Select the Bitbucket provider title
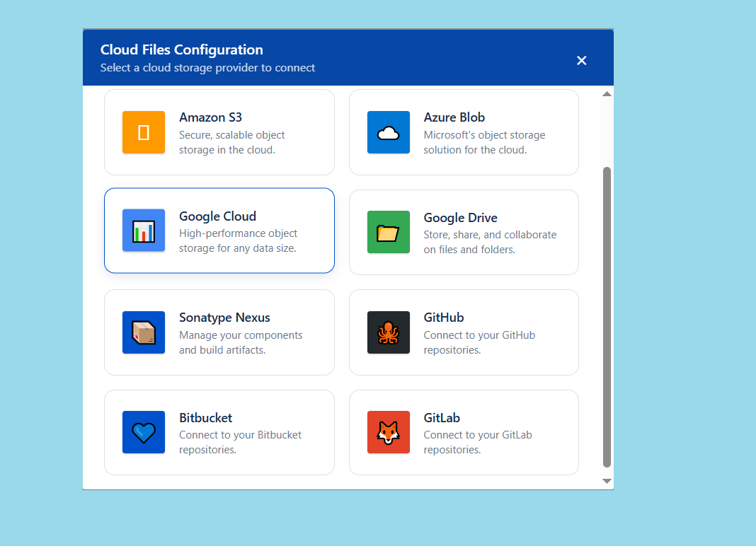This screenshot has height=546, width=756. [x=205, y=418]
